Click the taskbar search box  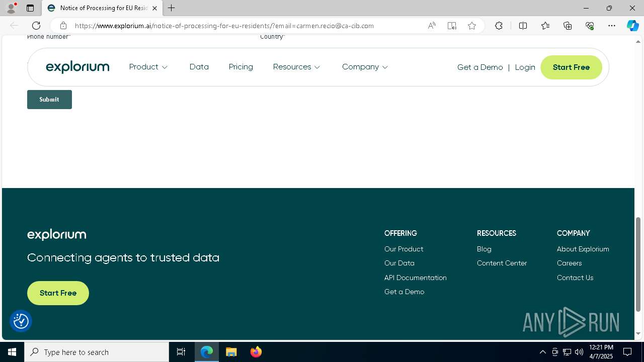pyautogui.click(x=97, y=352)
